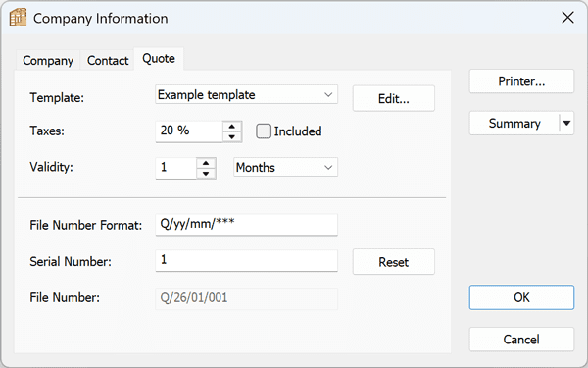Confirm with the OK button

[521, 297]
